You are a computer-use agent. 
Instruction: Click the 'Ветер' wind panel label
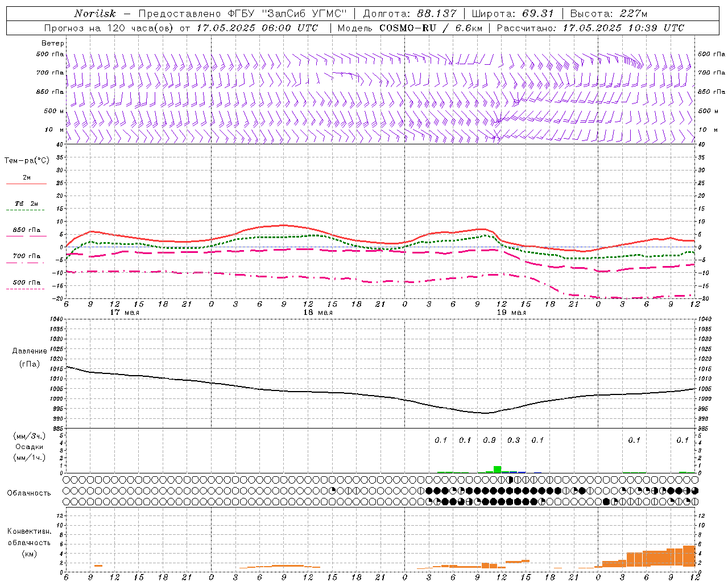tap(53, 43)
